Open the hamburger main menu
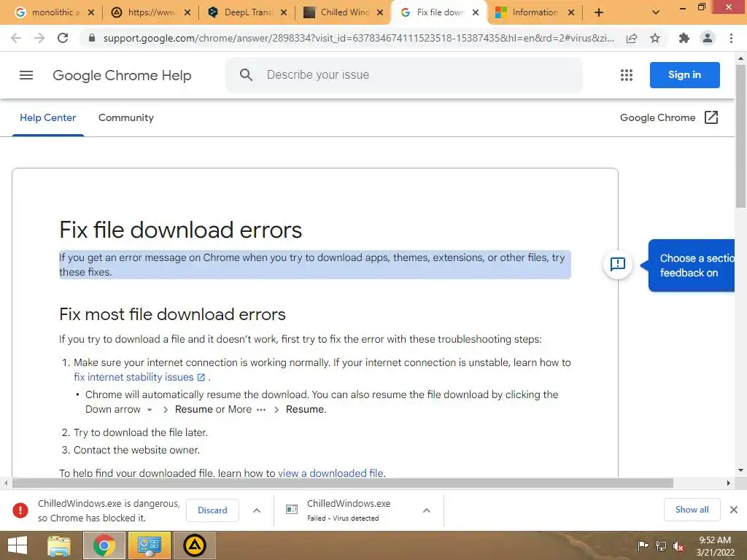 [26, 75]
